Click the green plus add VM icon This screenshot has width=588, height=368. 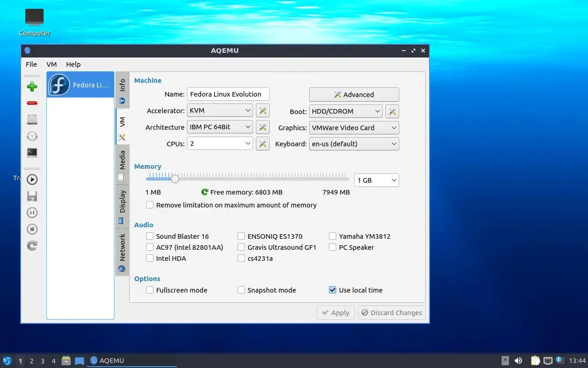[32, 86]
